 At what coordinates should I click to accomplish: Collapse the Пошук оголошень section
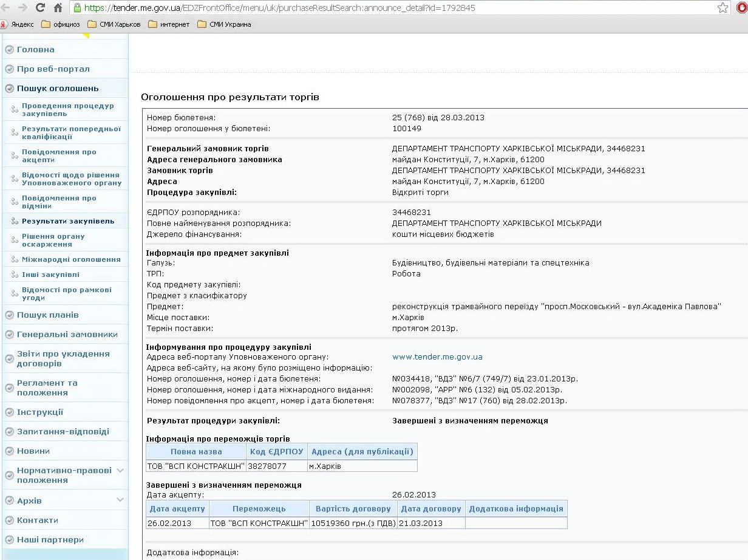tap(57, 88)
